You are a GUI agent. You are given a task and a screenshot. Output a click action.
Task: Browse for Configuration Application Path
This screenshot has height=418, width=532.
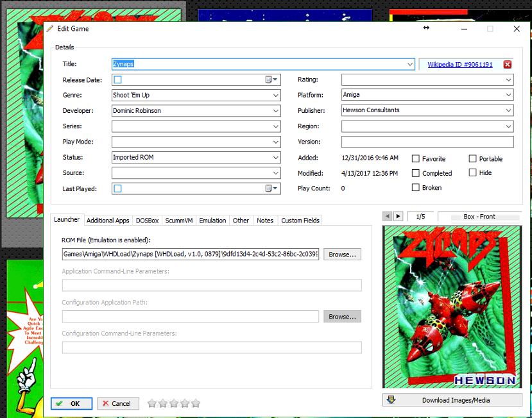point(342,316)
